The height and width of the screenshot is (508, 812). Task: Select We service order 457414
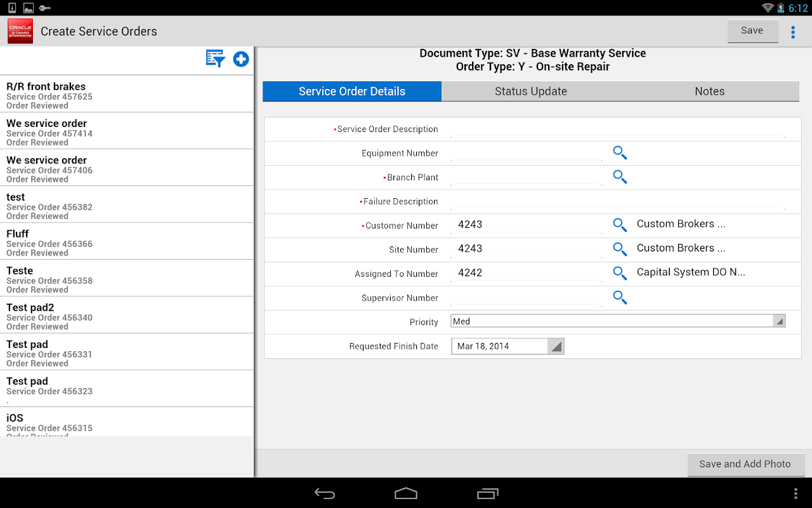127,131
